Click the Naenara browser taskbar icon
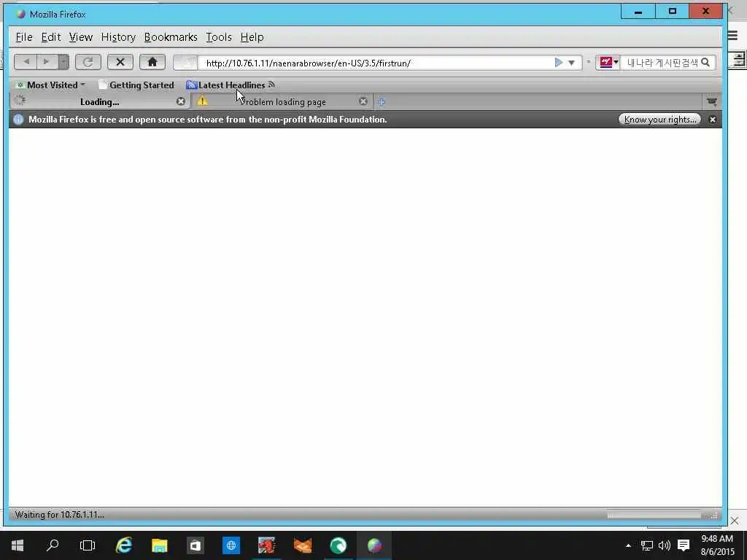 (x=374, y=545)
